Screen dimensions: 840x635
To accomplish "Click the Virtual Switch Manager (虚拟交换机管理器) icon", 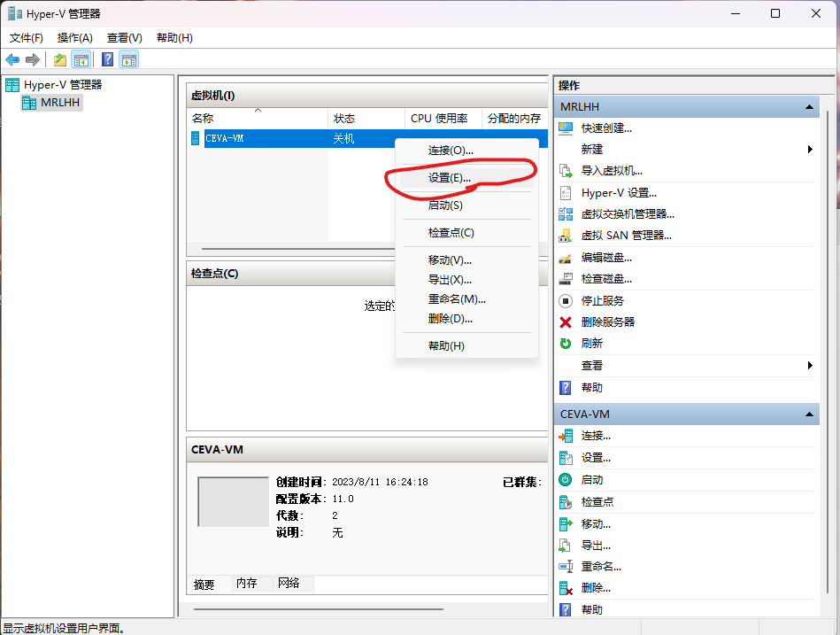I will click(566, 214).
